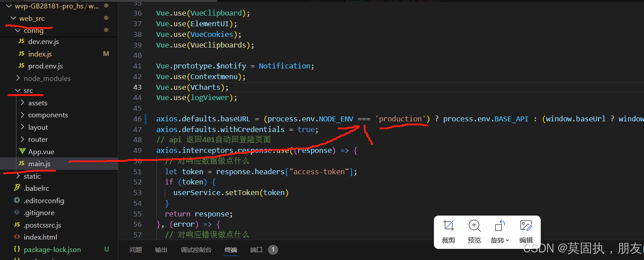Click the gear icon of .editorconfig

pos(17,200)
